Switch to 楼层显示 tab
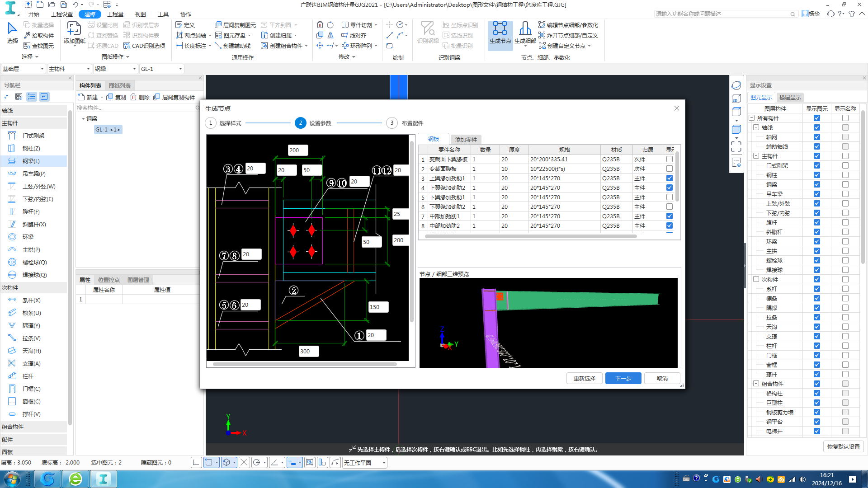The image size is (868, 488). click(x=790, y=97)
